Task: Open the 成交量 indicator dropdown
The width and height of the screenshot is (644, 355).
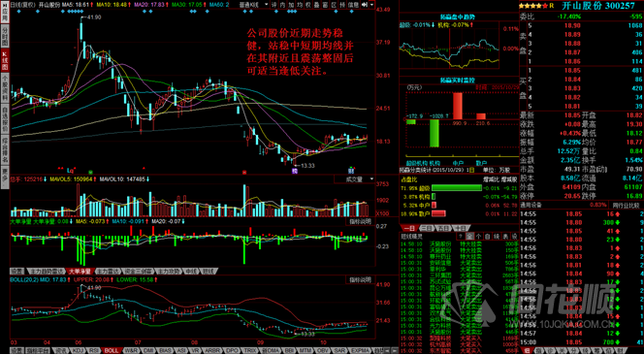Action: coord(354,179)
